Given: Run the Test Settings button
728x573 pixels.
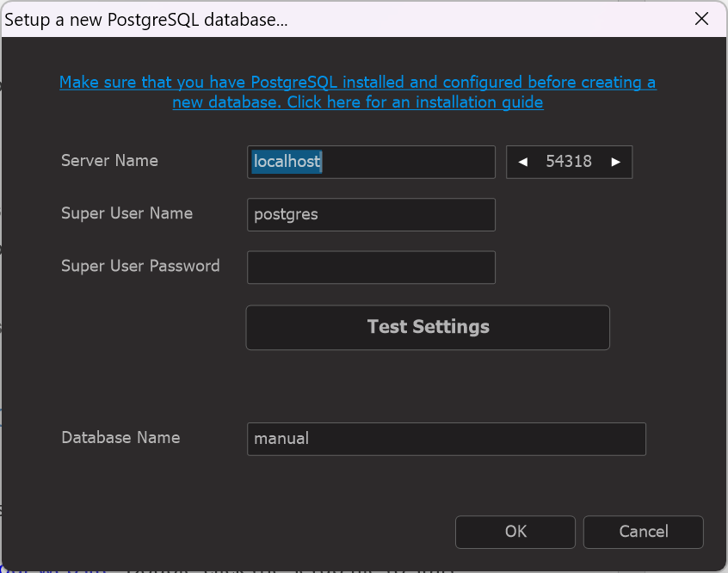Looking at the screenshot, I should [428, 327].
